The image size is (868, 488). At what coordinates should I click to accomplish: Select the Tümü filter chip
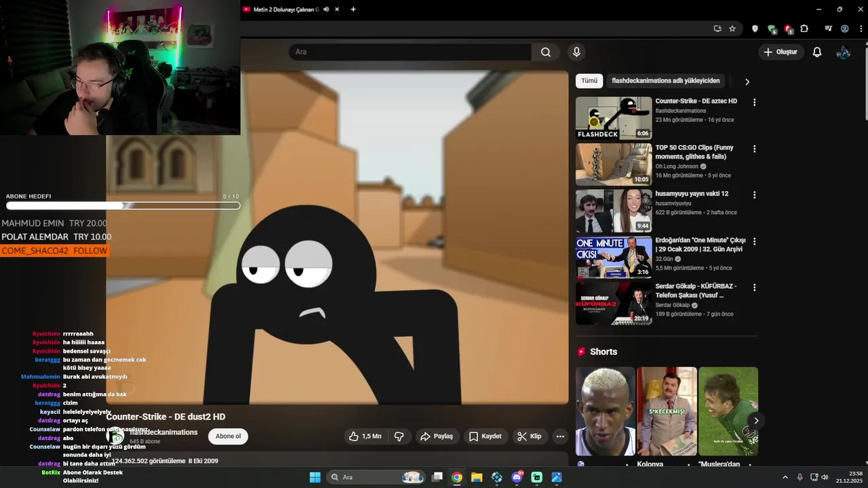click(589, 81)
